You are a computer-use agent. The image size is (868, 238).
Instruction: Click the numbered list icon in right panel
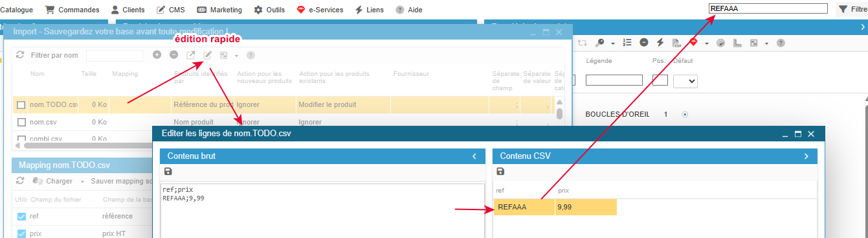point(627,43)
